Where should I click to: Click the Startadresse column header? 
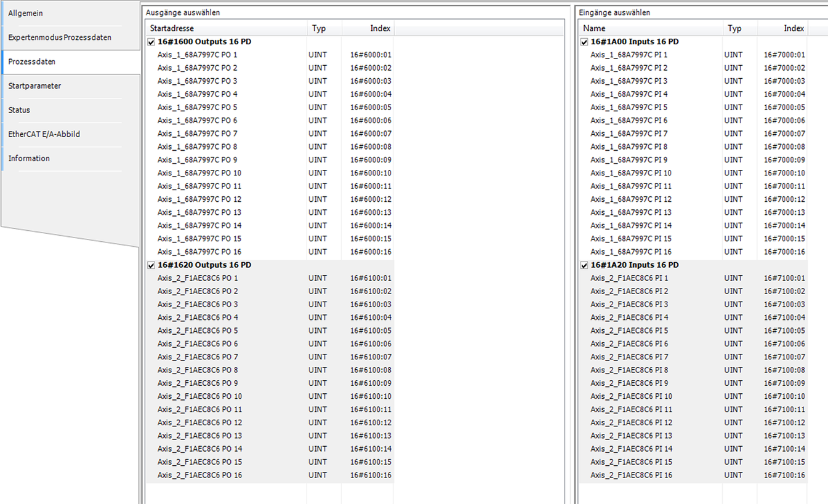pos(172,28)
